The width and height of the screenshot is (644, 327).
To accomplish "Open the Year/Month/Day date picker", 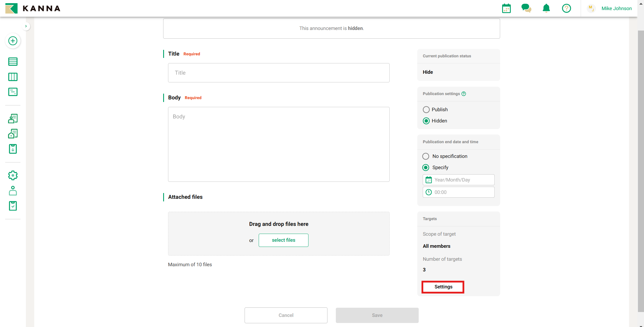I will [x=458, y=180].
